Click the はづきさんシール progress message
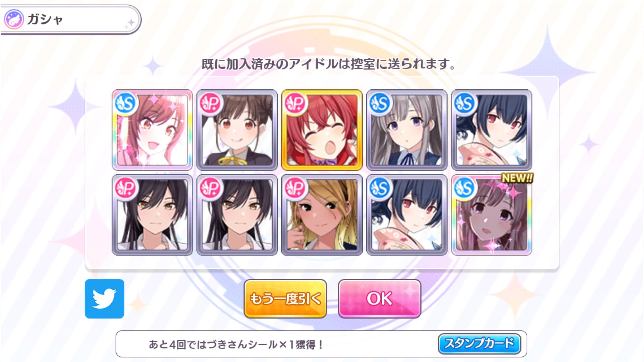 236,344
